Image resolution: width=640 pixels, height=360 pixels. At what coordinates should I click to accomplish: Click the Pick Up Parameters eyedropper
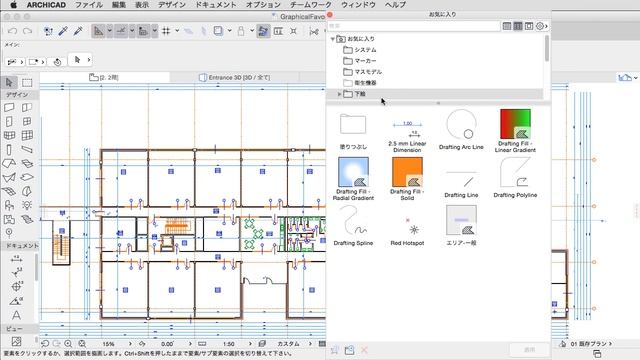[63, 31]
